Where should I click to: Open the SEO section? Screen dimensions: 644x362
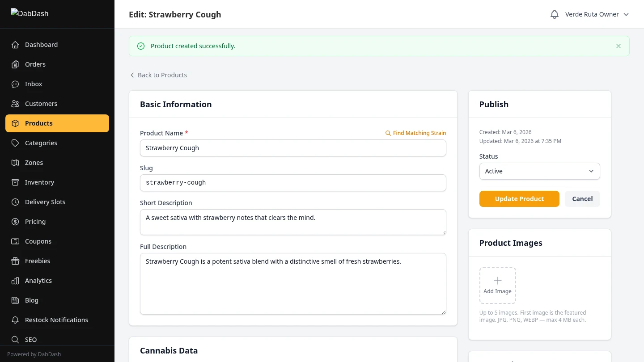pos(30,339)
